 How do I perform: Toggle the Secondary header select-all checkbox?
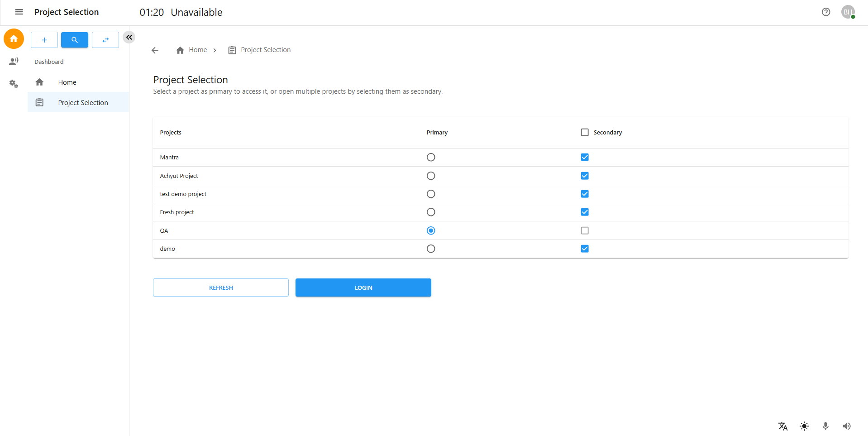[x=585, y=132]
